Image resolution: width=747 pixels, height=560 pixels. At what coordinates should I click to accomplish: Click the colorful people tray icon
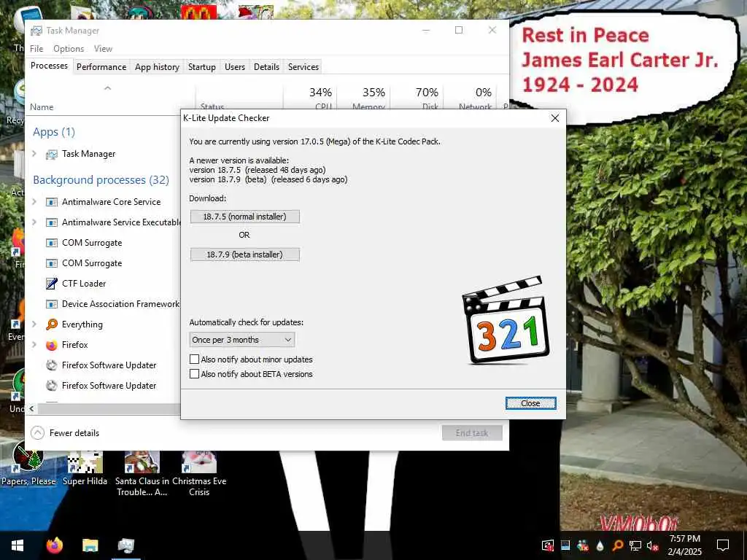[582, 545]
